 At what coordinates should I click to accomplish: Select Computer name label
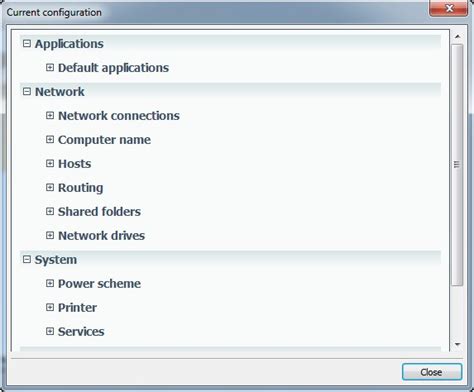(x=104, y=140)
